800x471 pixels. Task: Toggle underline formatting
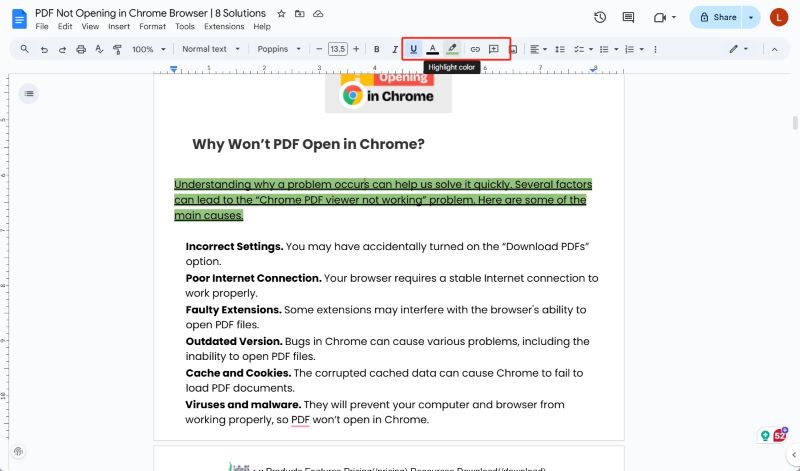point(413,49)
